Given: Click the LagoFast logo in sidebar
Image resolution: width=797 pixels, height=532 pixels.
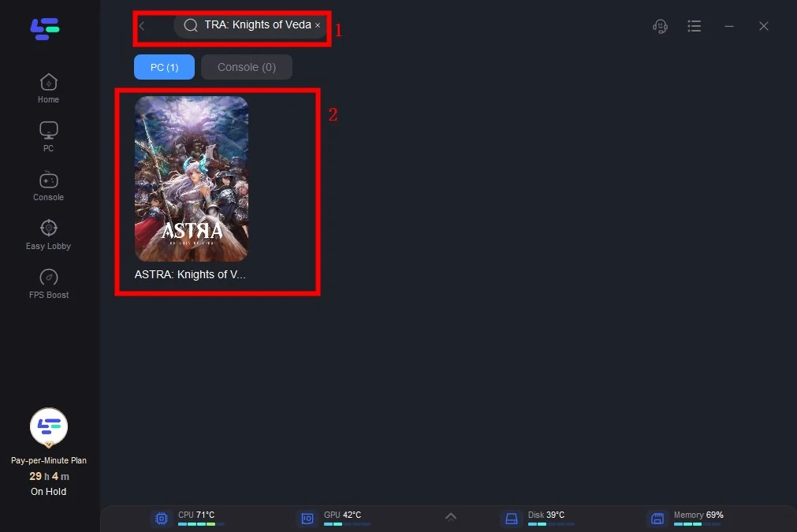Looking at the screenshot, I should (45, 28).
